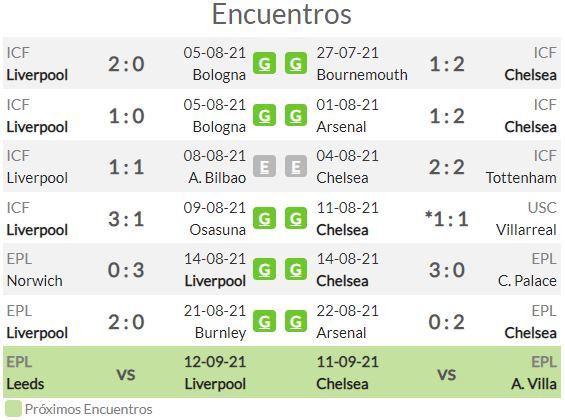Click the Encuentros heading
The width and height of the screenshot is (565, 420).
pyautogui.click(x=282, y=14)
